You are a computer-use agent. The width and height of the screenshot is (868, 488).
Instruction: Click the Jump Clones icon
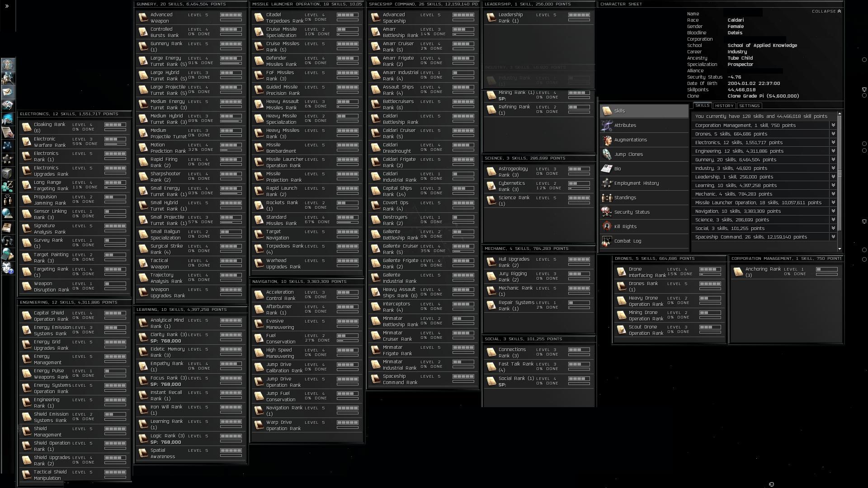[x=607, y=155]
